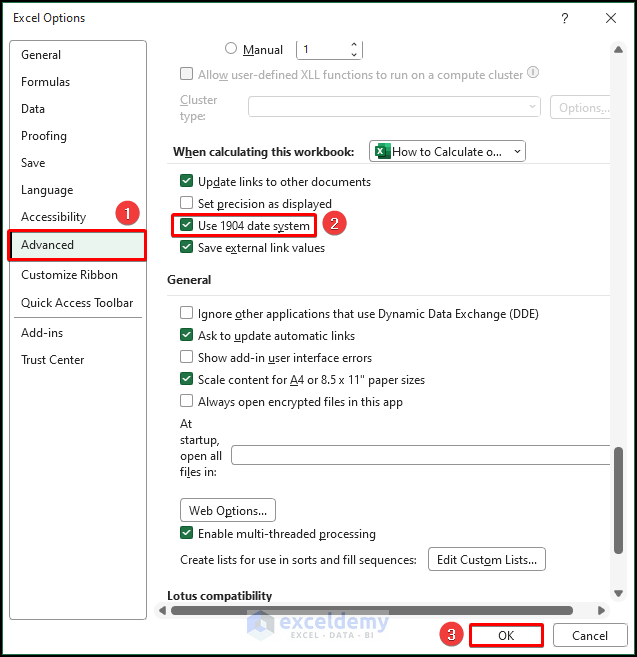The width and height of the screenshot is (637, 657).
Task: Enable Always open encrypted files in this app
Action: (x=186, y=401)
